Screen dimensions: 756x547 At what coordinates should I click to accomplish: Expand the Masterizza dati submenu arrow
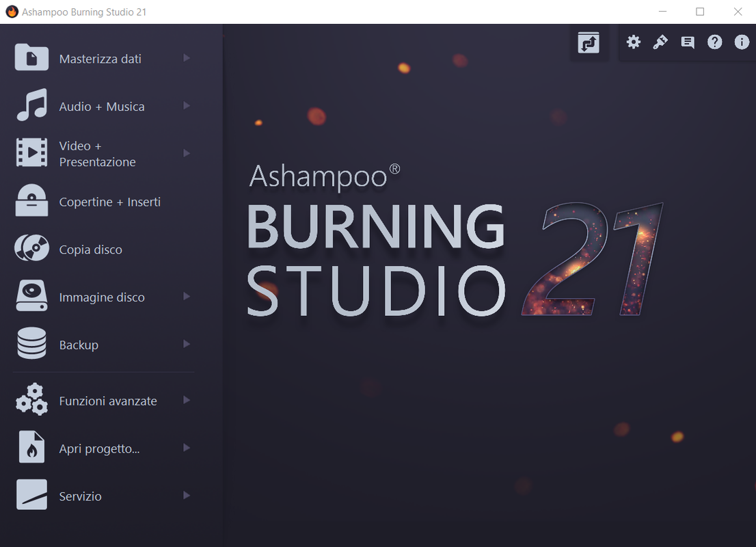point(187,58)
